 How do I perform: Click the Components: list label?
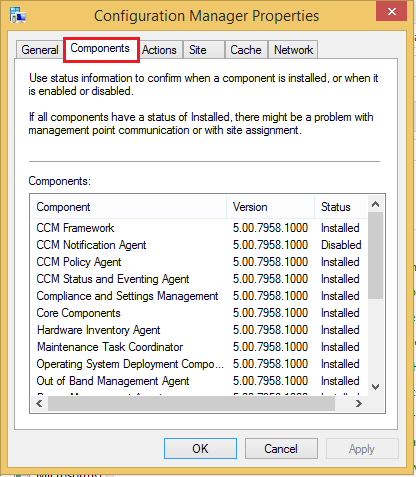[x=59, y=181]
